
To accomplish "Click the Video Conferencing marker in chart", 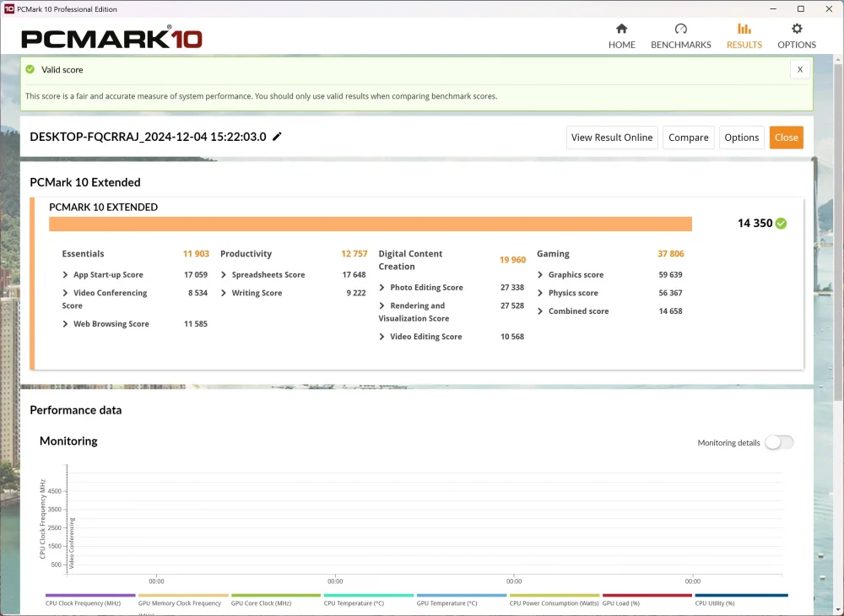I will pos(72,543).
